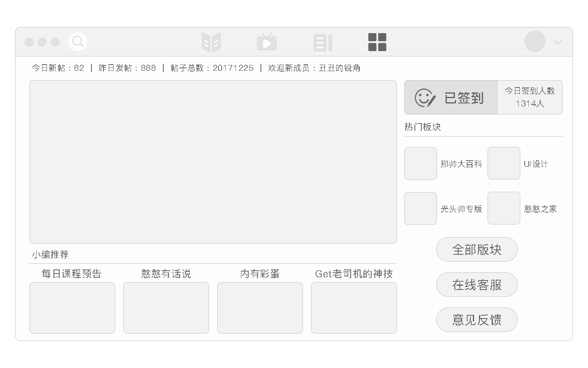Open the 邢帅大百科 hot board
The height and width of the screenshot is (368, 588).
pos(461,164)
